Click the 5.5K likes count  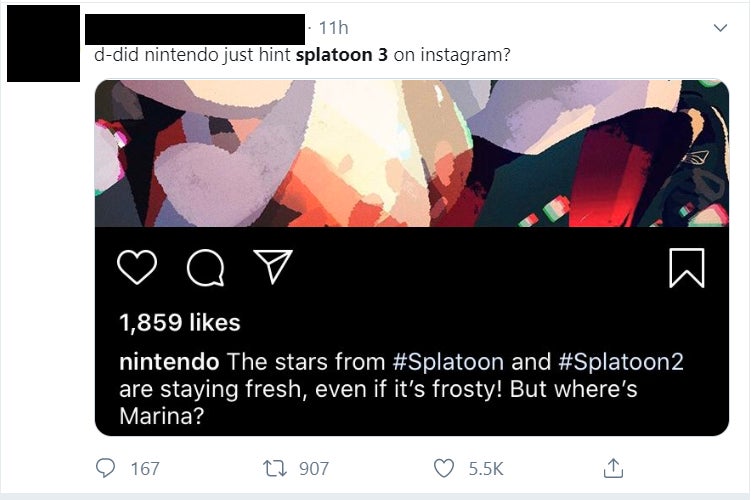486,468
